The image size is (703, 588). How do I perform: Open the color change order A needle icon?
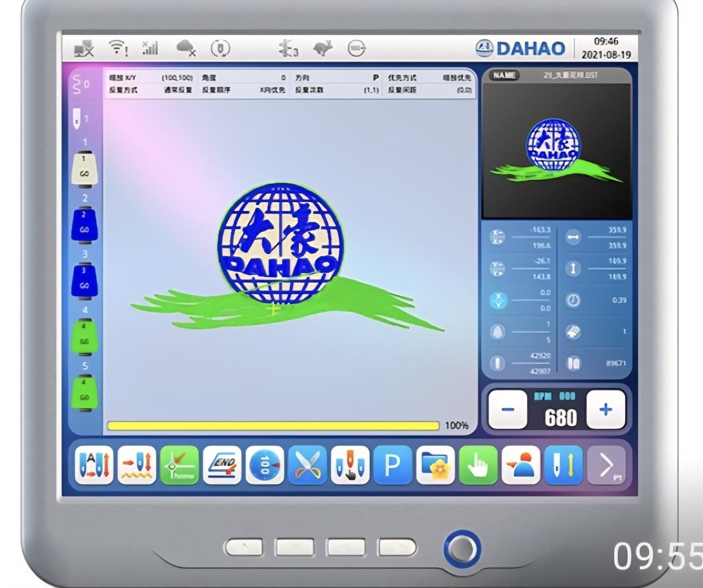pos(94,466)
